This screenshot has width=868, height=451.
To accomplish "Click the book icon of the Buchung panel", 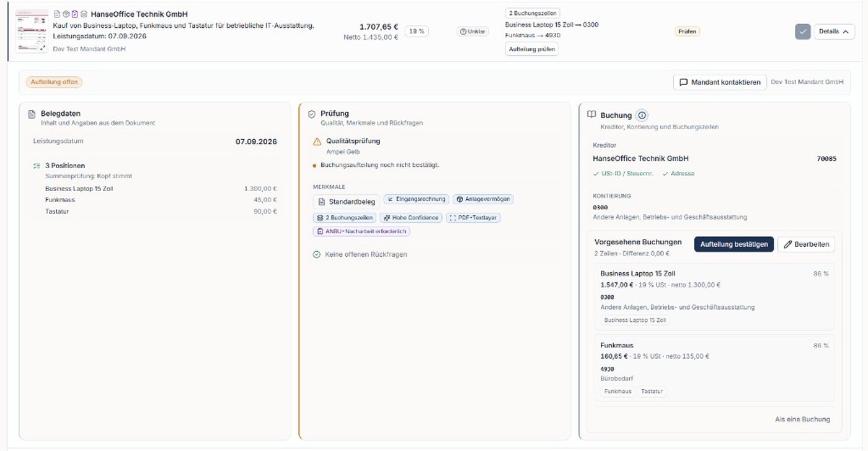I will 591,115.
